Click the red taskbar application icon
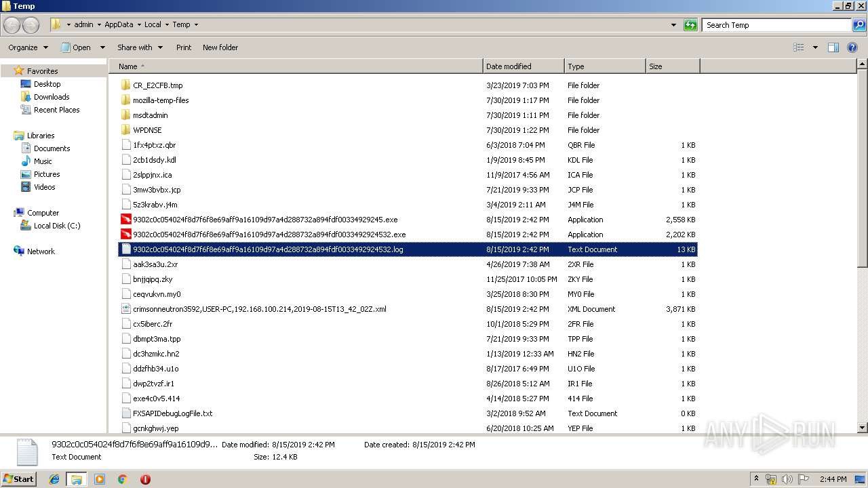868x488 pixels. click(x=145, y=479)
